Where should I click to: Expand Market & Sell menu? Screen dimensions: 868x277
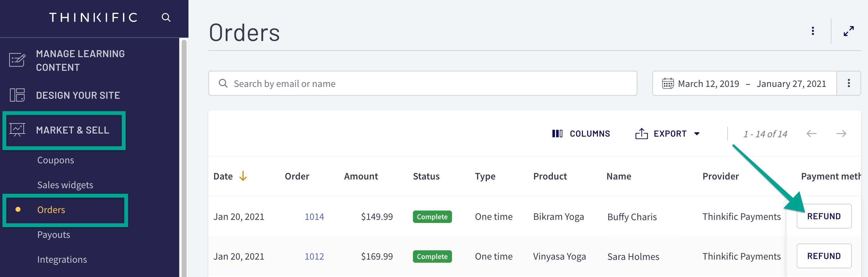click(73, 130)
